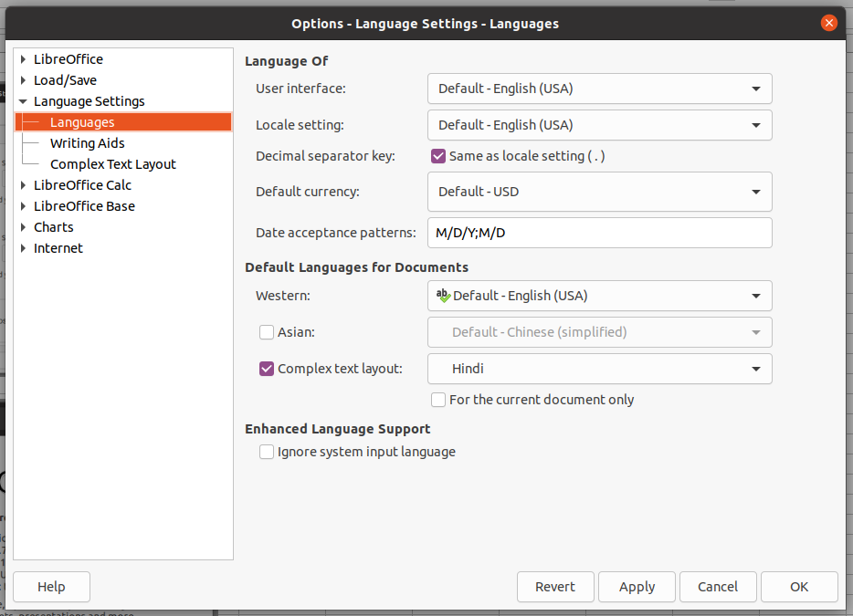Expand the Charts section
Screen dimensions: 853x616
(23, 226)
